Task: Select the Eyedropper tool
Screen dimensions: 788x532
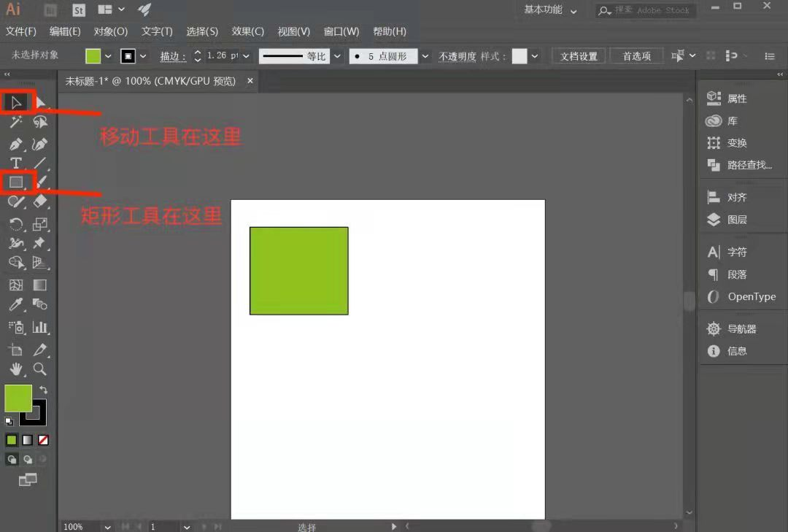Action: [16, 304]
